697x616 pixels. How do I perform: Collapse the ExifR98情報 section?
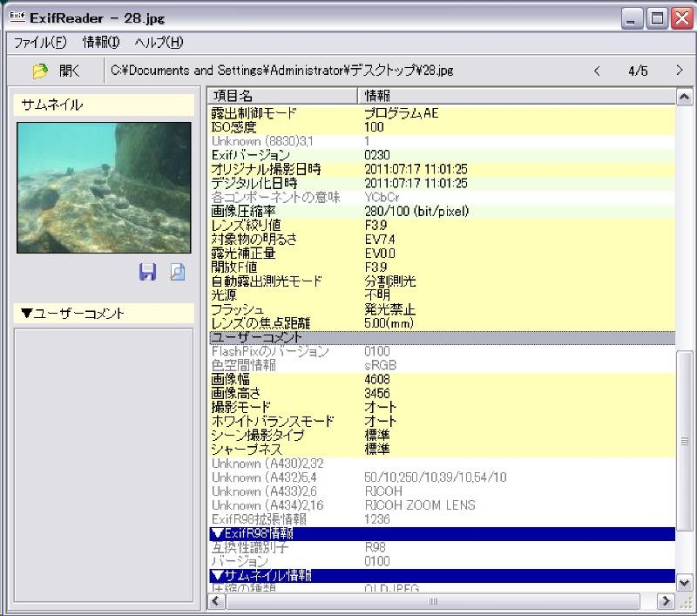click(218, 533)
